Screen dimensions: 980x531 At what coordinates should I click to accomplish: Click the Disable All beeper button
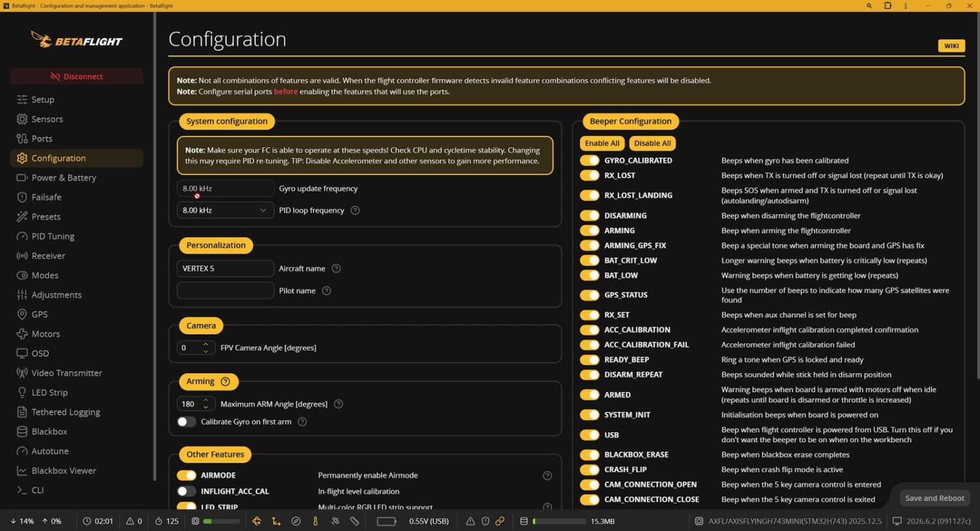[x=652, y=143]
